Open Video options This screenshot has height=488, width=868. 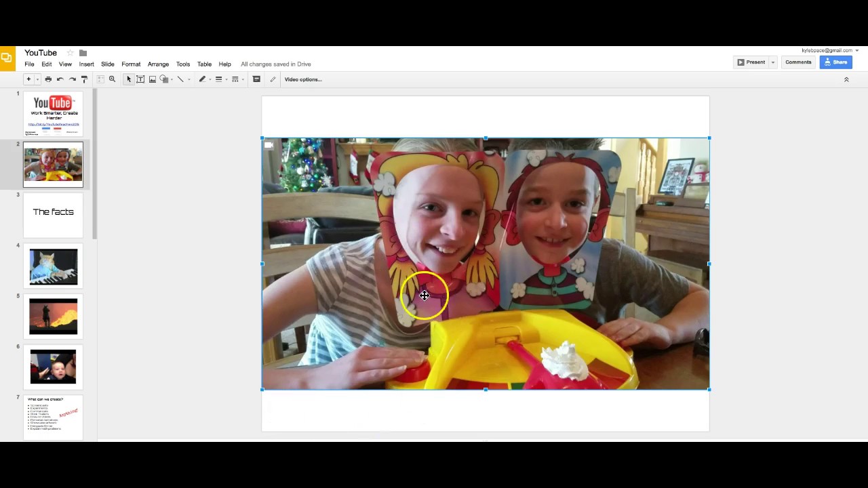[x=303, y=79]
